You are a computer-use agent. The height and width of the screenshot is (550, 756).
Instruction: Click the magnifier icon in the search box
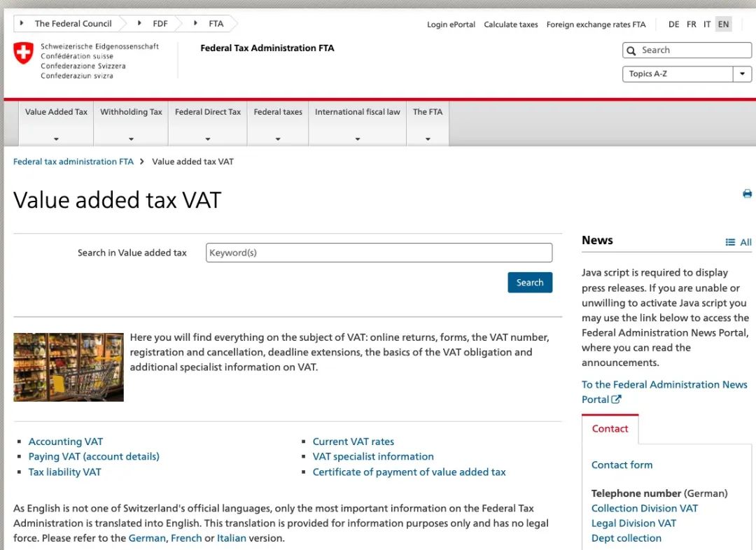tap(631, 50)
